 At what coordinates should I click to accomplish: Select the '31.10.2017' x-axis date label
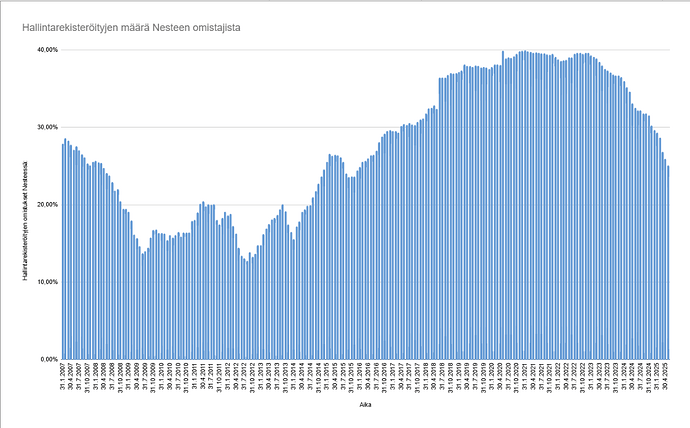(418, 378)
